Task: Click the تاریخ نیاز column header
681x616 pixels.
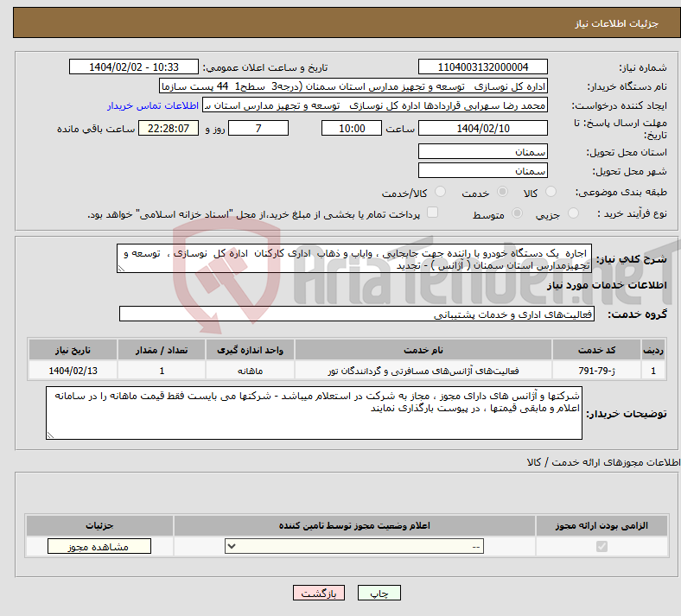Action: 73,350
